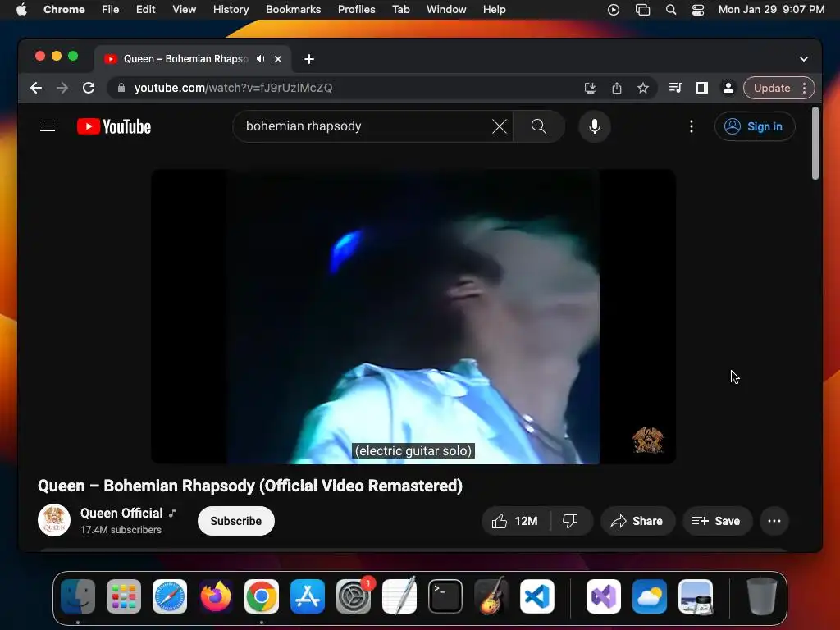Clear the search box with X
This screenshot has height=630, width=840.
[x=500, y=126]
